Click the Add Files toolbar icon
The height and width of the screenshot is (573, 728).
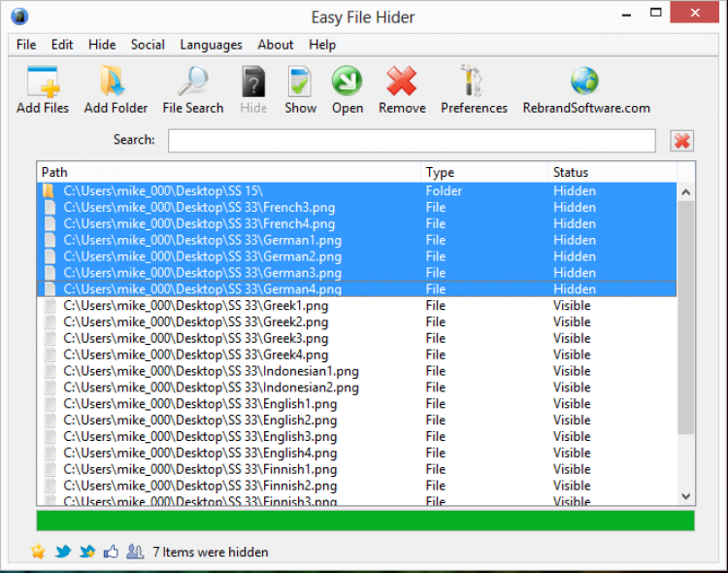[x=43, y=83]
